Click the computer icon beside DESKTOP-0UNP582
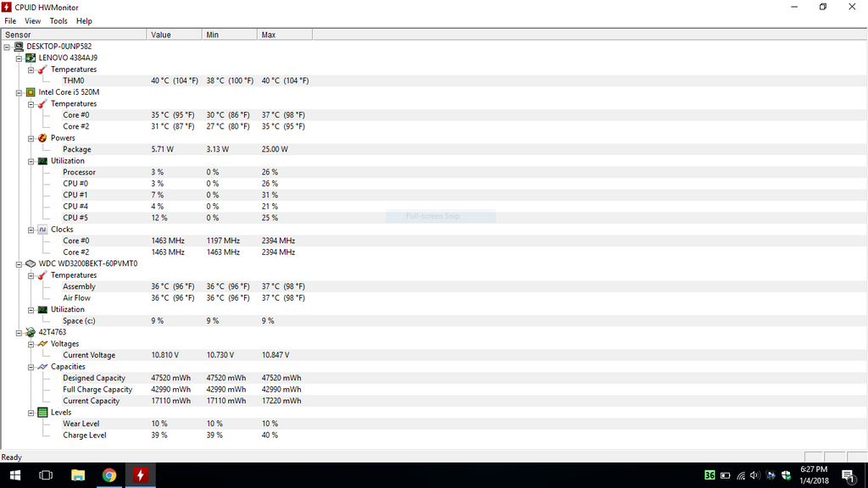This screenshot has width=868, height=488. tap(19, 47)
